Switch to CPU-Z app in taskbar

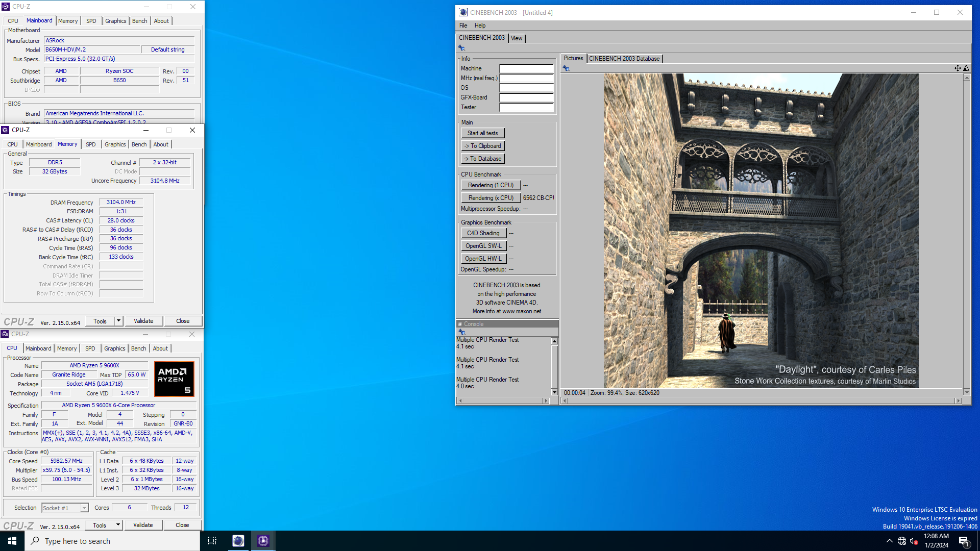(263, 541)
